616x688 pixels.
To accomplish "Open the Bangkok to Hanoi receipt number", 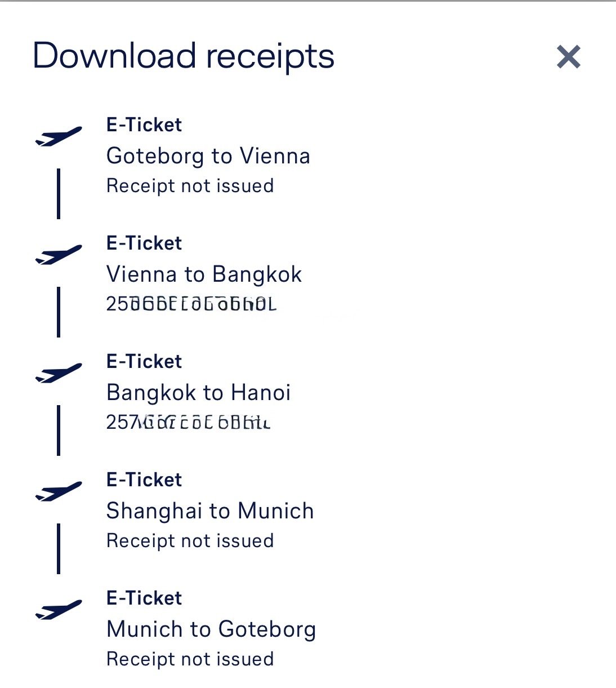I will 188,422.
